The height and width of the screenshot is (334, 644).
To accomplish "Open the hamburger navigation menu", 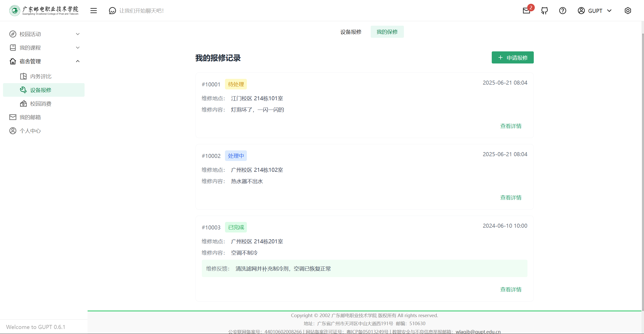I will (93, 11).
